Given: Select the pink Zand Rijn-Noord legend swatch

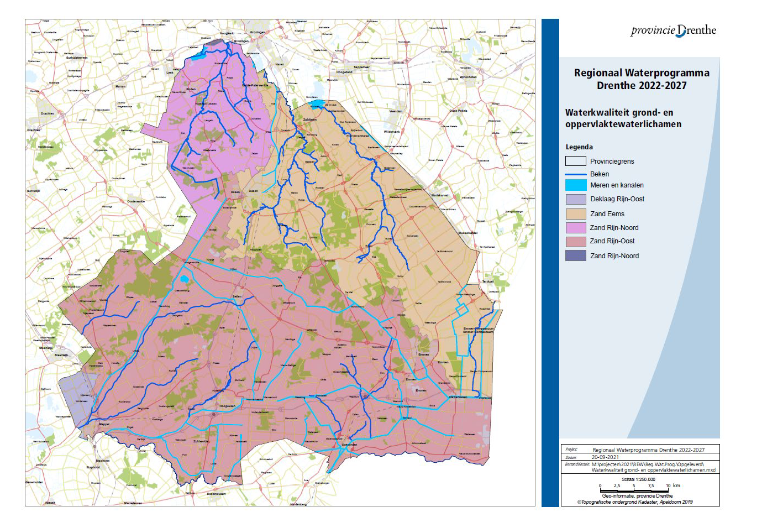Looking at the screenshot, I should (575, 228).
